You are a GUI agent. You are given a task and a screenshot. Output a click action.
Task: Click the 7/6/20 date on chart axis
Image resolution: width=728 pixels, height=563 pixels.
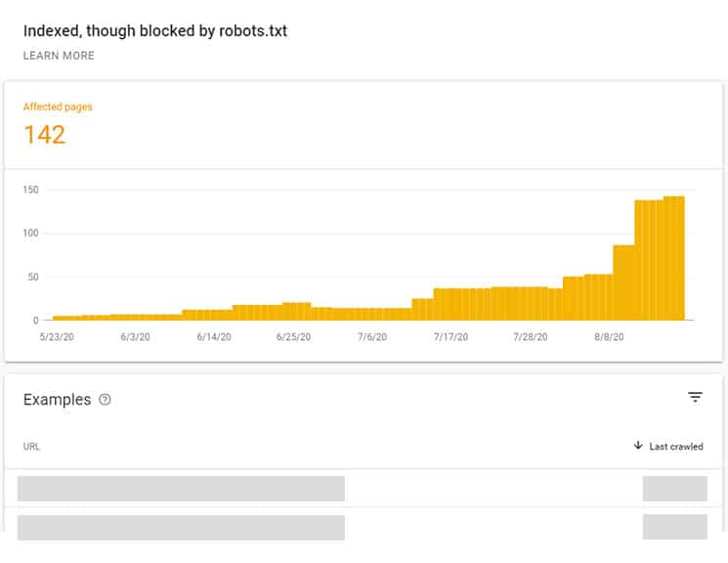(x=372, y=336)
